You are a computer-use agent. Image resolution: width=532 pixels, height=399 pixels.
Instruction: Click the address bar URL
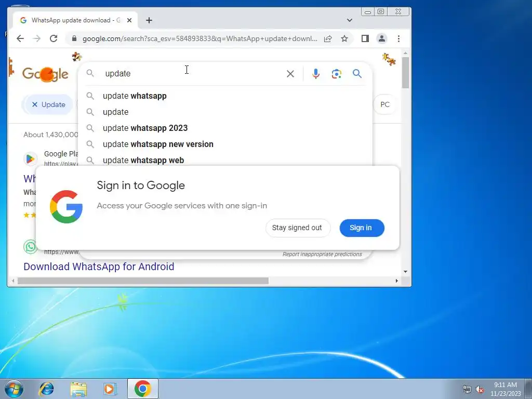pos(199,38)
